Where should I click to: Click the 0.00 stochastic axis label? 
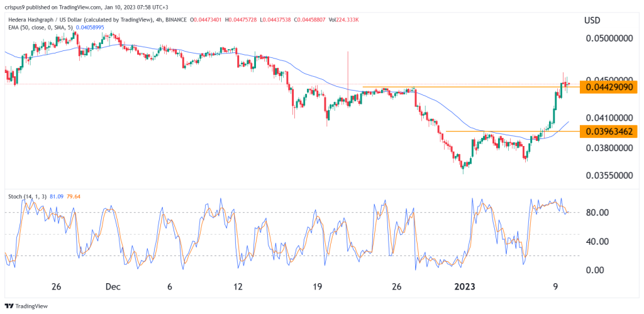click(594, 270)
